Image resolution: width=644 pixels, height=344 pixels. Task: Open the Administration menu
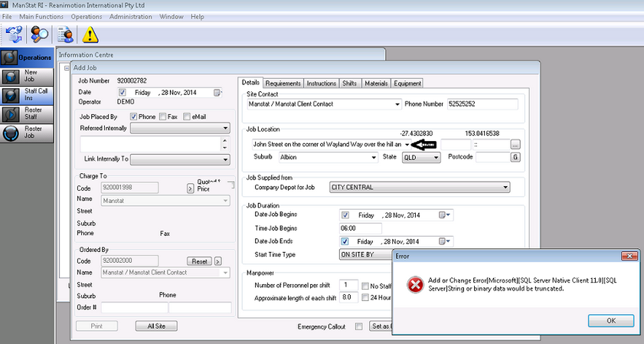coord(130,16)
